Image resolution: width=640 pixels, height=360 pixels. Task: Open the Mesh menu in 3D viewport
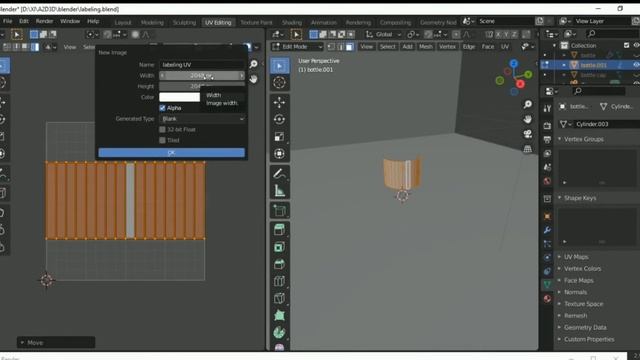426,47
